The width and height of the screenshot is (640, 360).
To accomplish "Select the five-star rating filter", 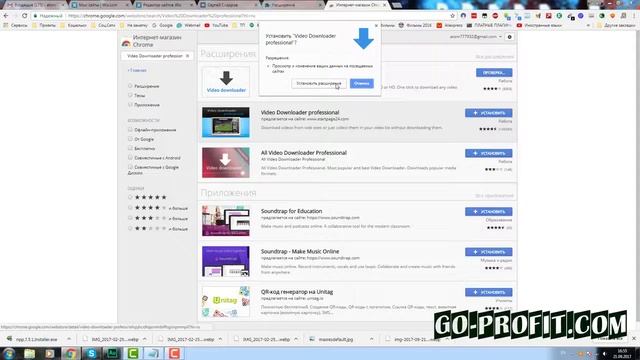I will [x=130, y=198].
